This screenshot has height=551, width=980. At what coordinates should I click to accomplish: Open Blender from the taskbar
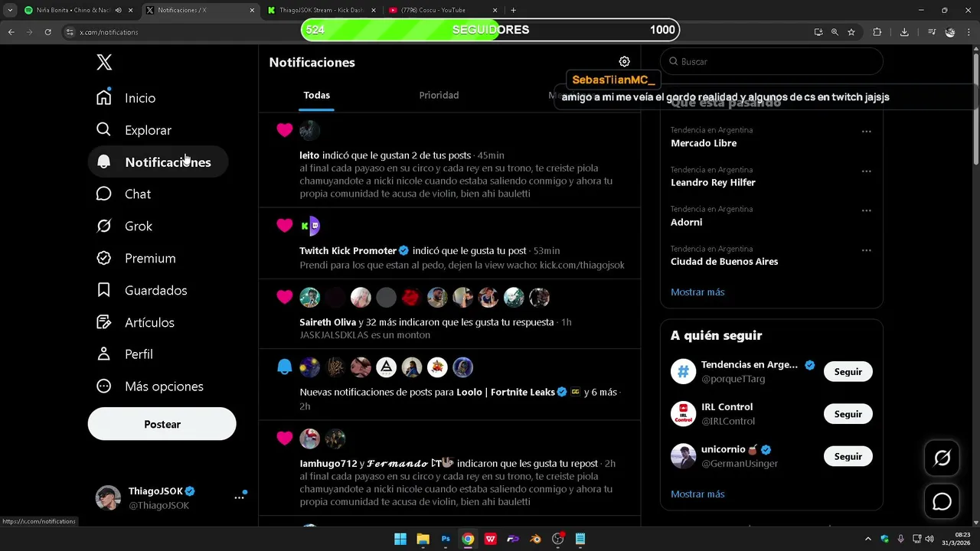click(535, 539)
